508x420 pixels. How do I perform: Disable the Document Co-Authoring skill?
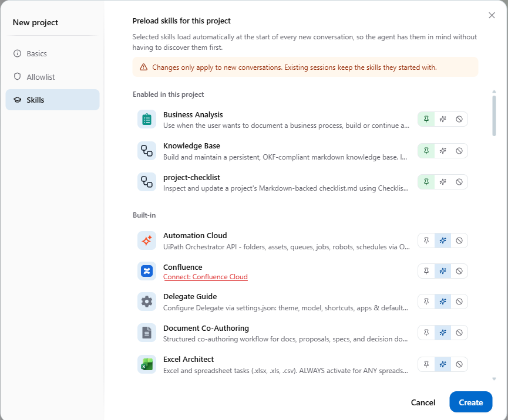coord(459,333)
